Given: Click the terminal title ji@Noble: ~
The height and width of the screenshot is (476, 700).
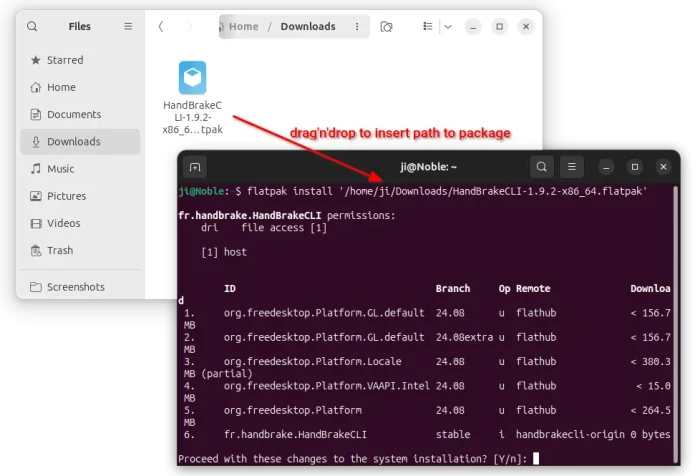Looking at the screenshot, I should click(x=428, y=167).
